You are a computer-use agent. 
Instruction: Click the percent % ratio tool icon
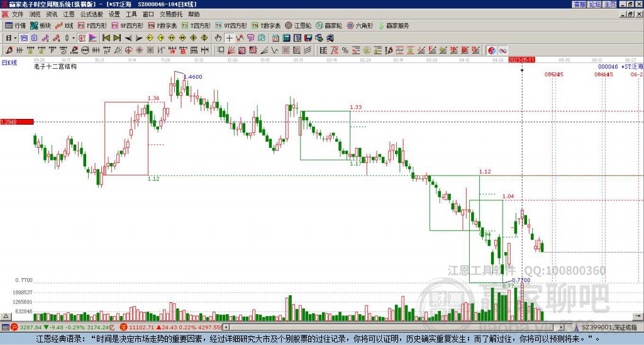pos(345,50)
